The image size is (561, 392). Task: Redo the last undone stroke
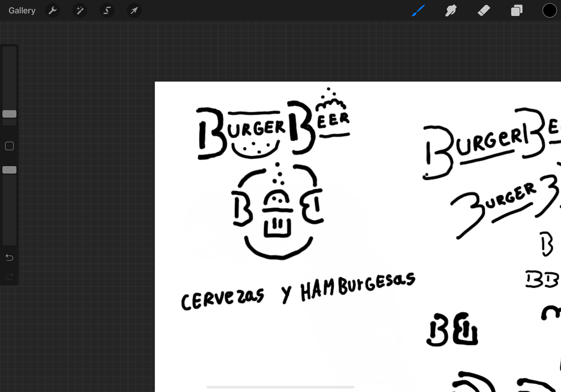pyautogui.click(x=9, y=276)
